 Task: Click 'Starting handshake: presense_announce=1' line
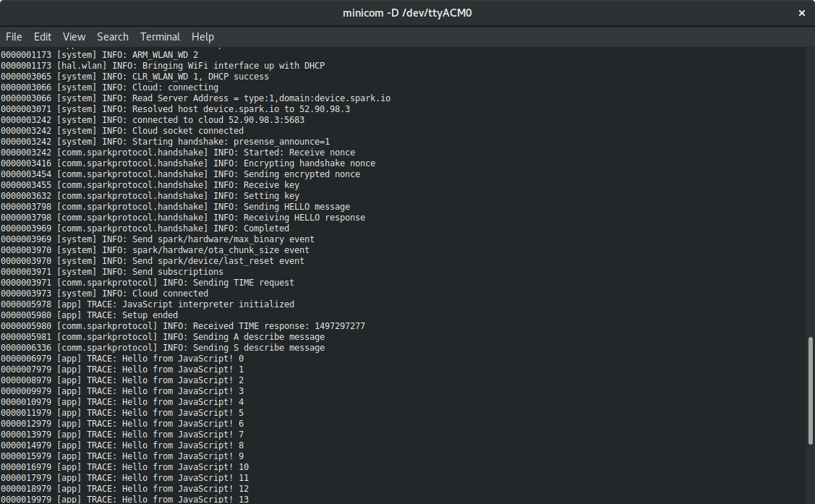click(x=166, y=142)
